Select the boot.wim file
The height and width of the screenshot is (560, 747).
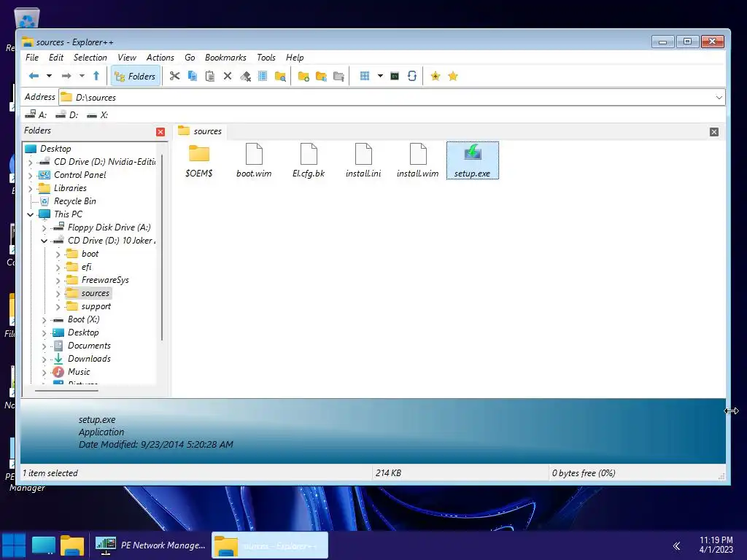click(254, 160)
